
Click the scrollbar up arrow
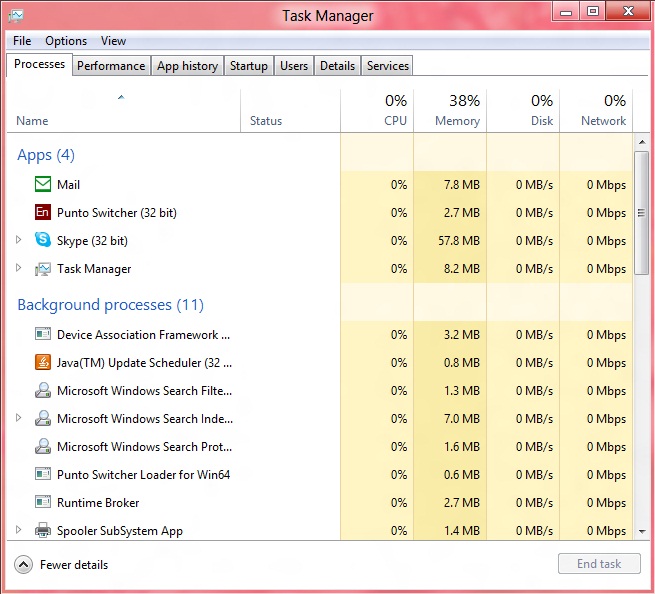pyautogui.click(x=642, y=142)
